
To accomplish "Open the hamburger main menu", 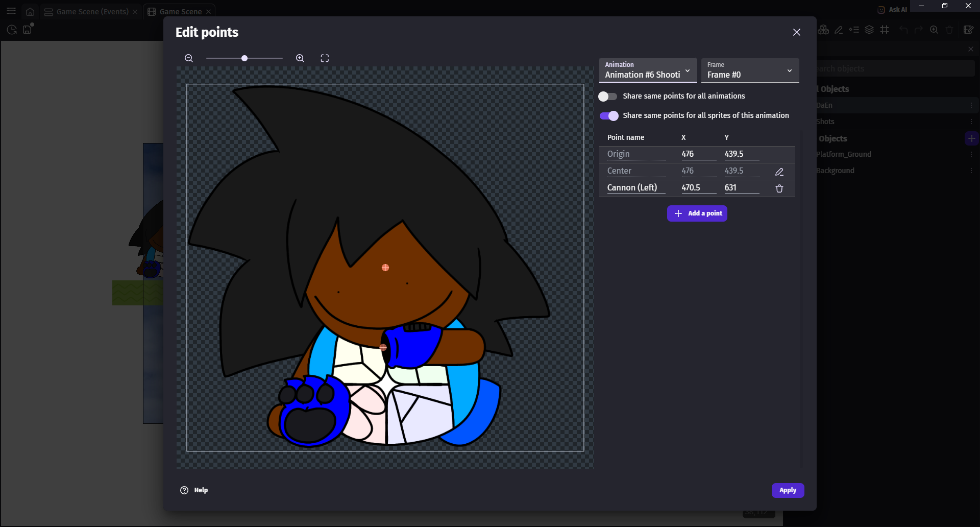I will coord(11,11).
